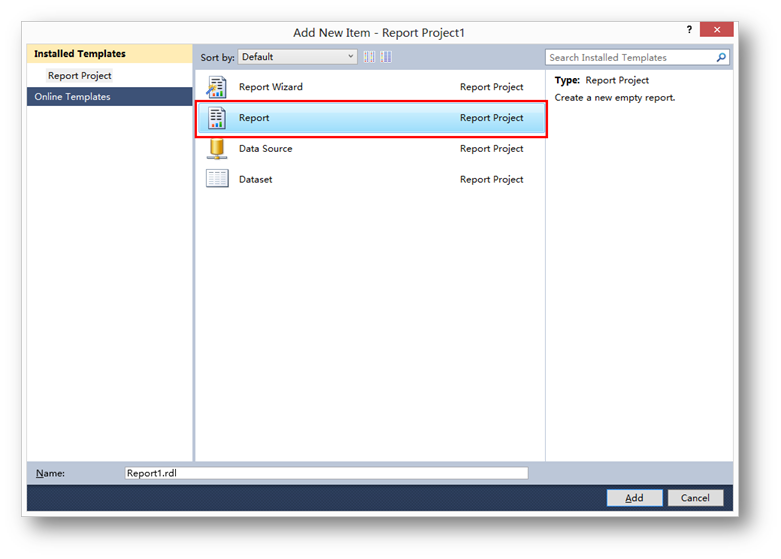The image size is (781, 559).
Task: Select Report Project in template tree
Action: point(80,76)
